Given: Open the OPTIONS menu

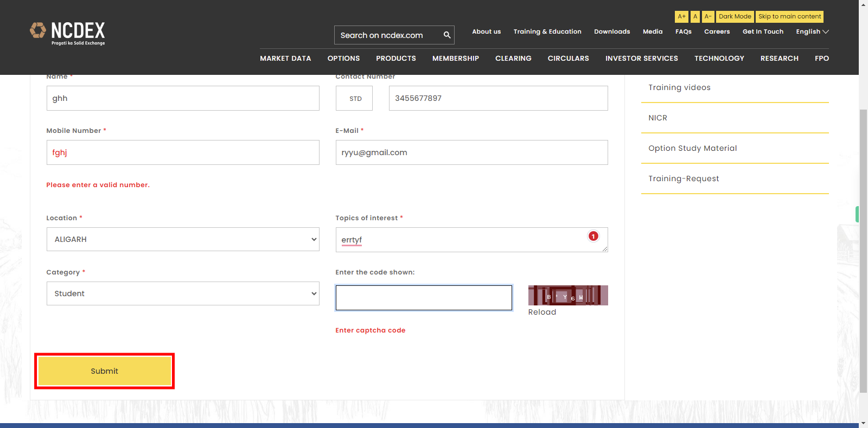Looking at the screenshot, I should tap(343, 58).
